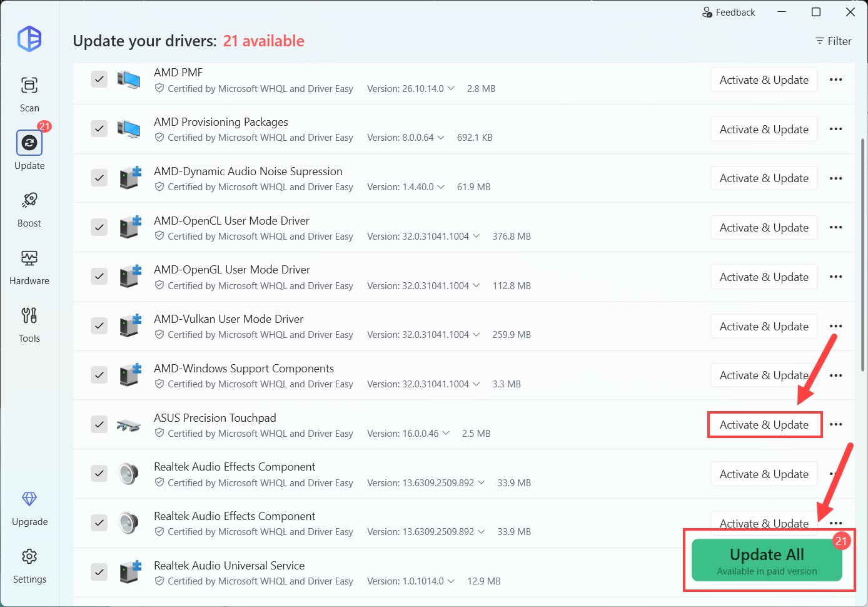Click the AMD-OpenCL driver component icon
868x607 pixels.
(x=130, y=227)
